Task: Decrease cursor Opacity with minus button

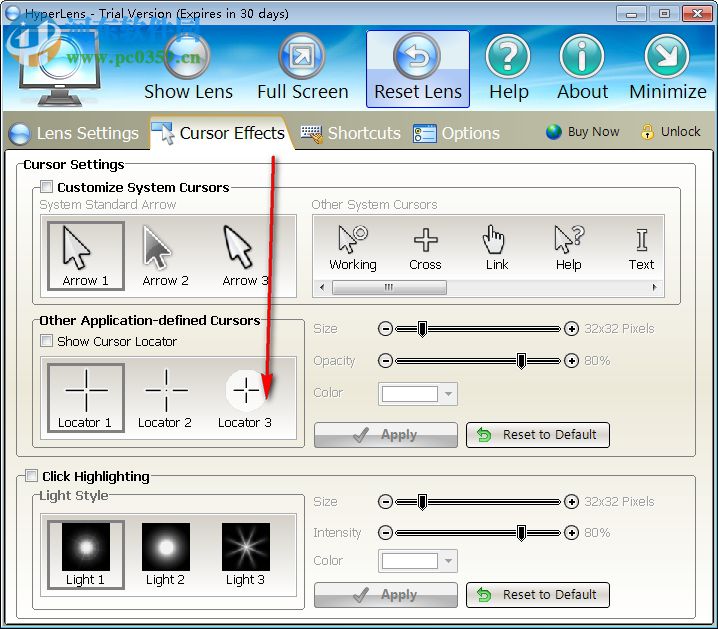Action: 386,361
